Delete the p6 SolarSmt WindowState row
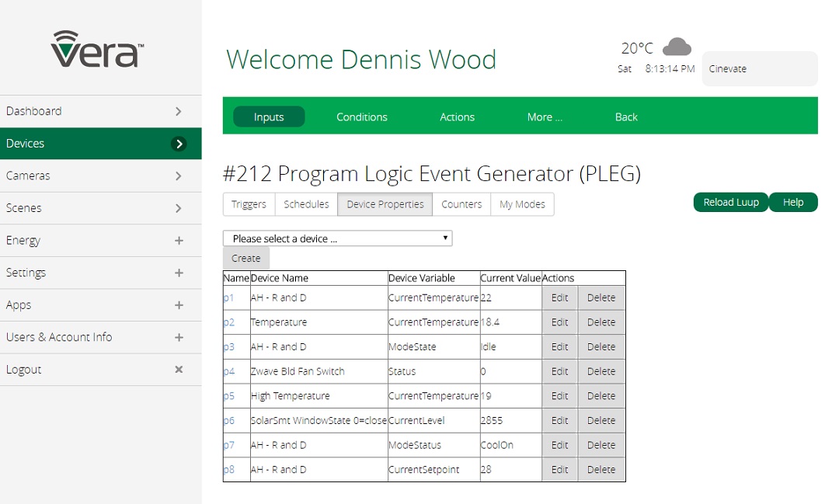The height and width of the screenshot is (504, 839). 601,421
